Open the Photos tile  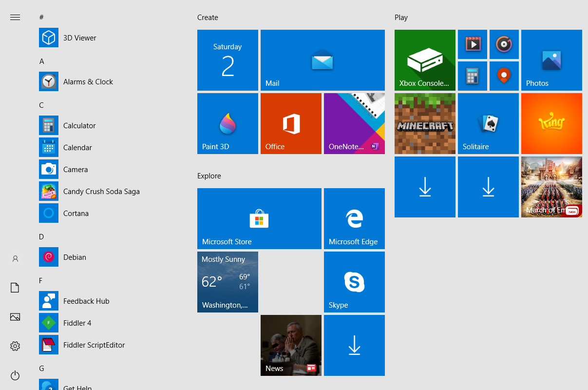(x=551, y=60)
